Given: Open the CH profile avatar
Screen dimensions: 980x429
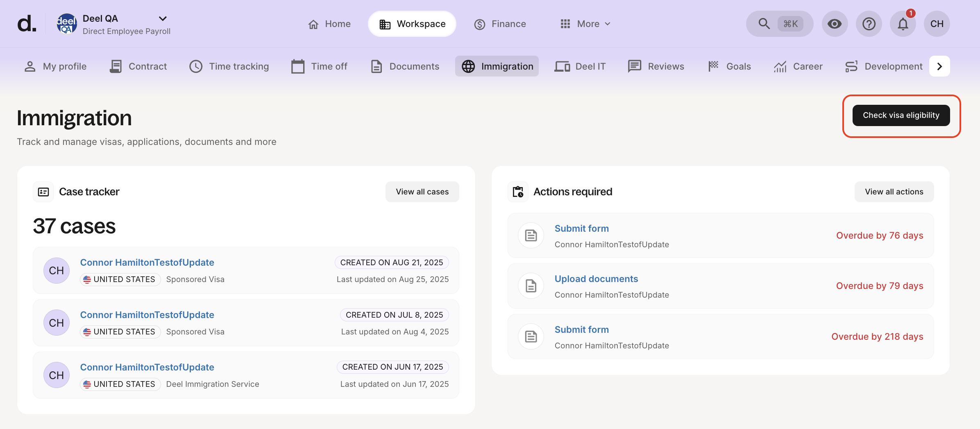Looking at the screenshot, I should point(937,23).
